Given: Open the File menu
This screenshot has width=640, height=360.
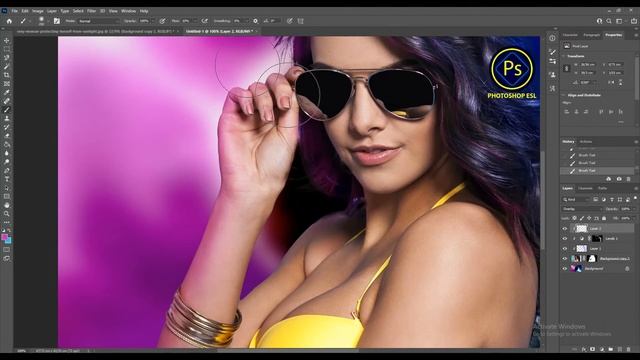Looking at the screenshot, I should 14,11.
